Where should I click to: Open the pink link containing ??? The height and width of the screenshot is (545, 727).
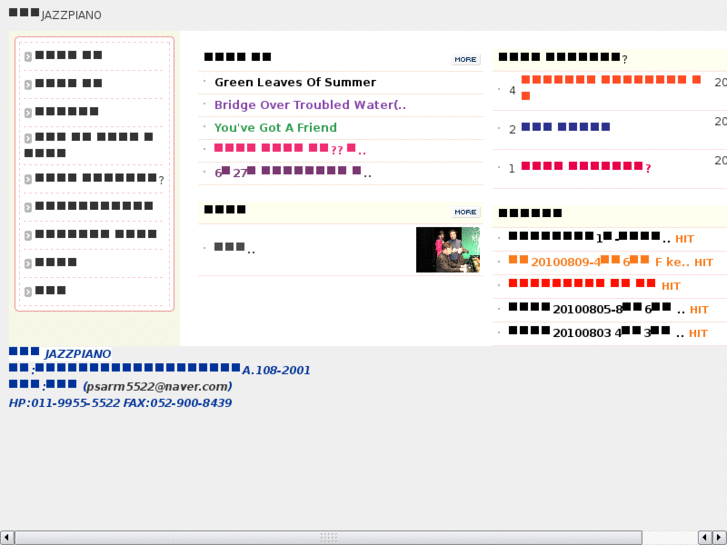coord(290,149)
